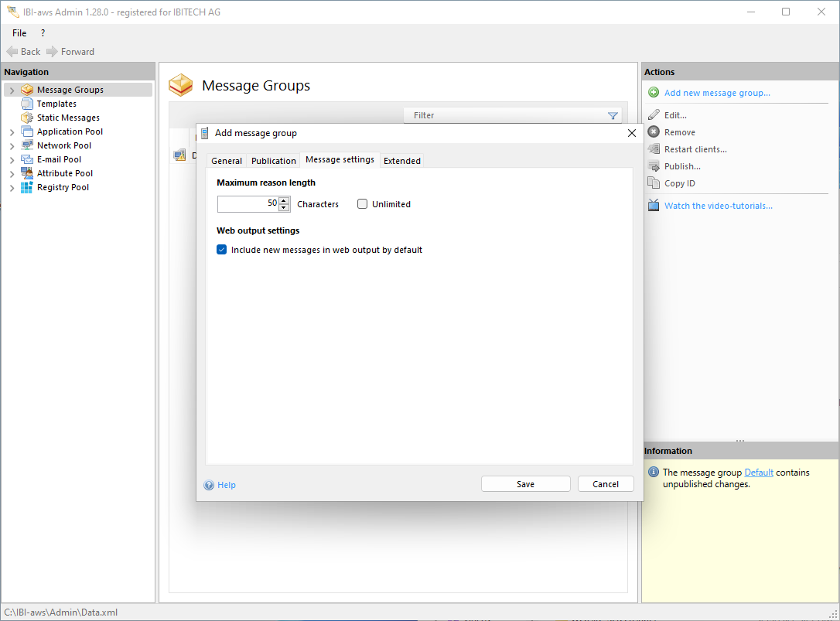Click the Registry Pool icon
The height and width of the screenshot is (621, 840).
pyautogui.click(x=27, y=187)
